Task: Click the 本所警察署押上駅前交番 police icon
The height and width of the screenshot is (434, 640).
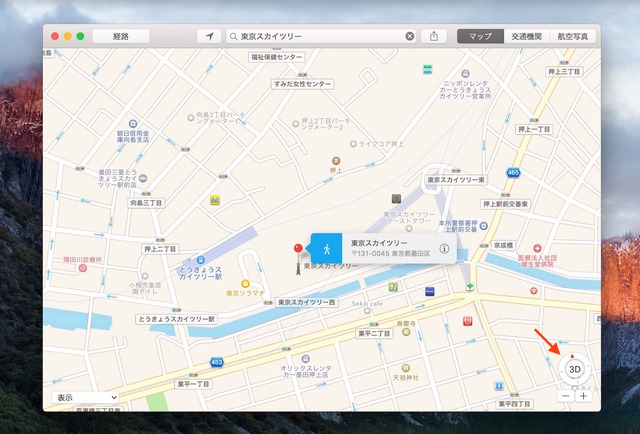Action: point(484,226)
